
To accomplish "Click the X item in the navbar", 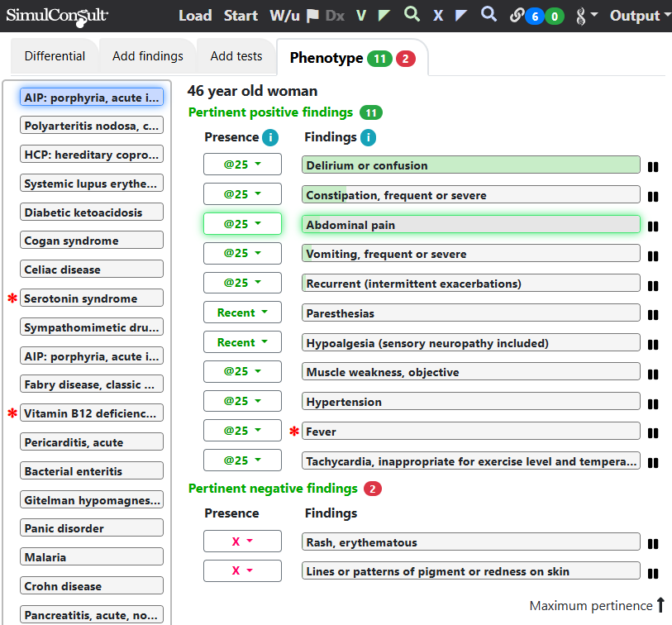I will (438, 16).
